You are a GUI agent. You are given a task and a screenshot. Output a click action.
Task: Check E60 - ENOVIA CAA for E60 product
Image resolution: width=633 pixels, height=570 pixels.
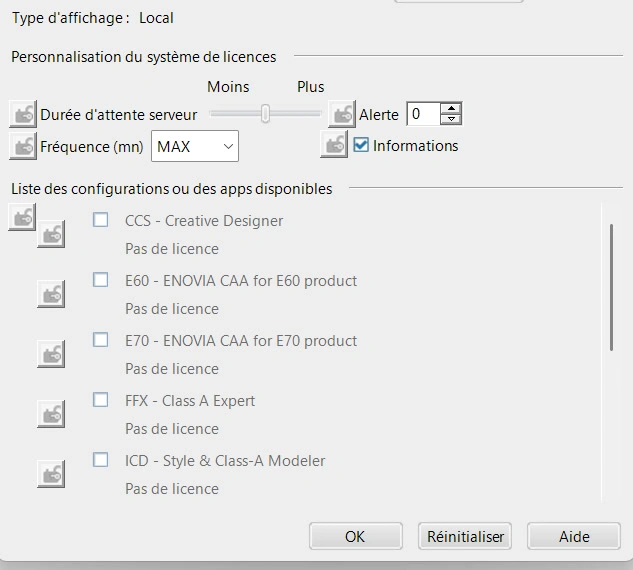pyautogui.click(x=101, y=280)
